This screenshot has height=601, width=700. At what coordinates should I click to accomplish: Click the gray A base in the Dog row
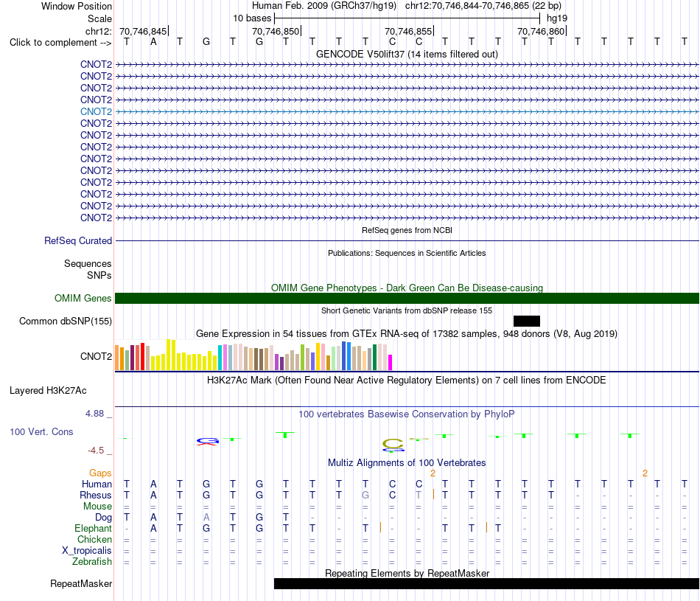(x=206, y=518)
